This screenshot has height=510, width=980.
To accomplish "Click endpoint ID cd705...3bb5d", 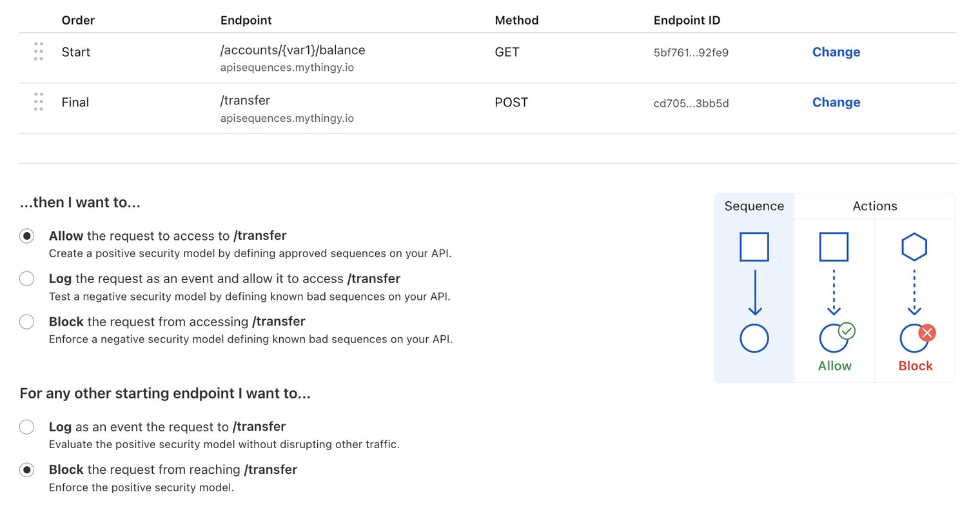I will (691, 103).
